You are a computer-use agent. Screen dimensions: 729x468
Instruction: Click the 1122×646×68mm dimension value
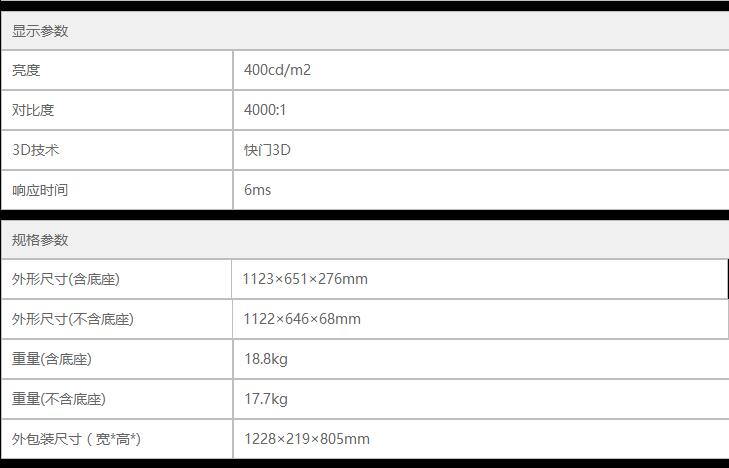(x=302, y=319)
